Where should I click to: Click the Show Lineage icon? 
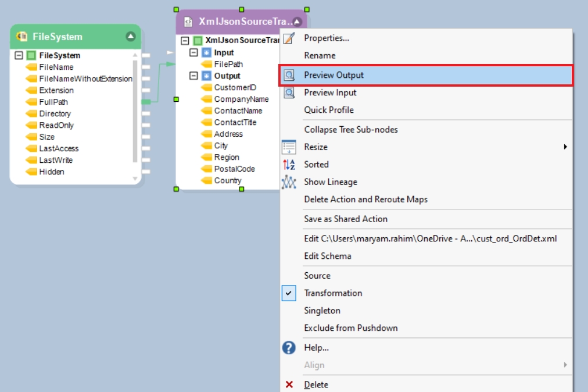point(289,182)
